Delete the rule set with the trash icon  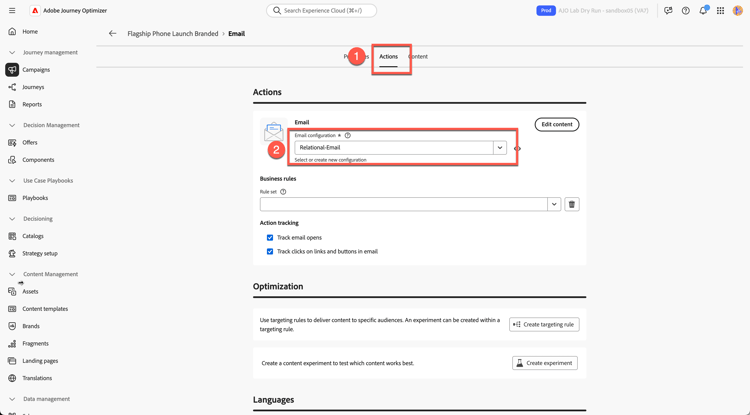[572, 204]
